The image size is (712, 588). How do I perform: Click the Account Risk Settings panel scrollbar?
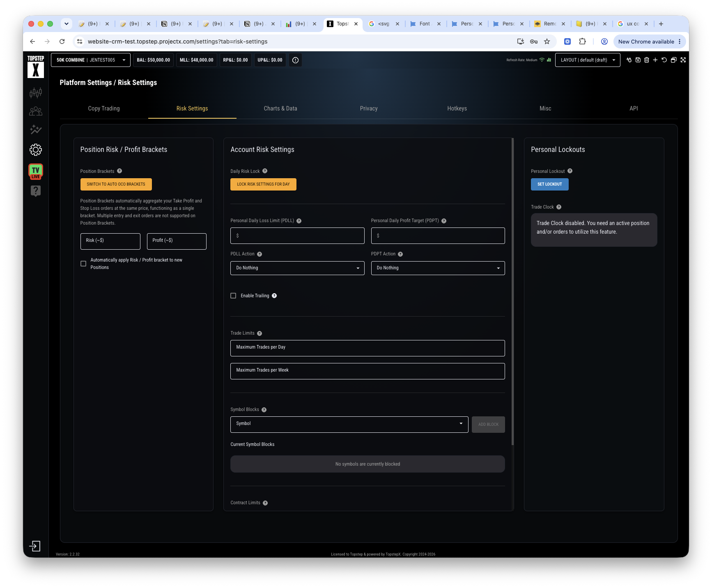512,292
